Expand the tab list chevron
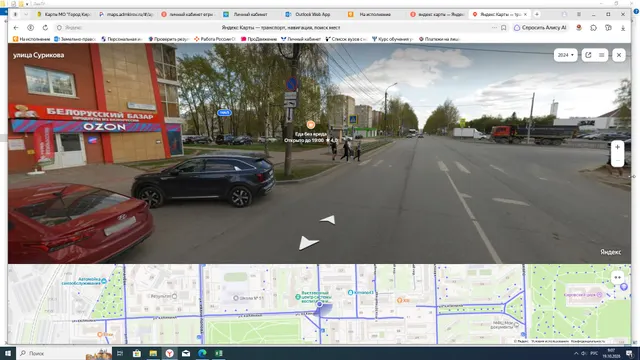 (x=26, y=14)
